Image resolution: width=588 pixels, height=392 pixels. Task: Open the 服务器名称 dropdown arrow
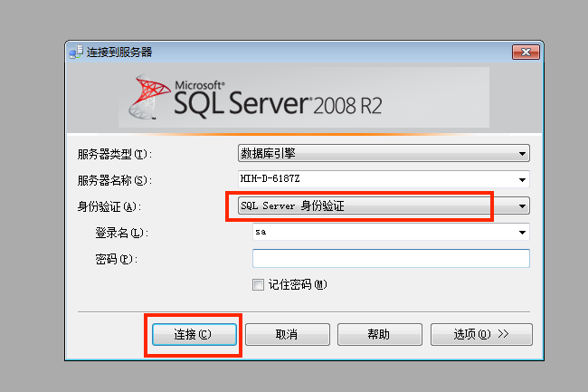[x=522, y=179]
